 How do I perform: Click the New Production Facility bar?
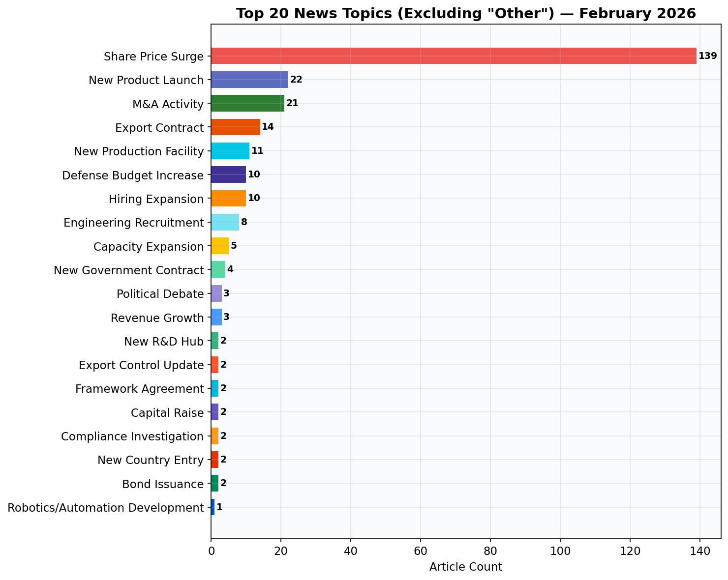coord(230,151)
